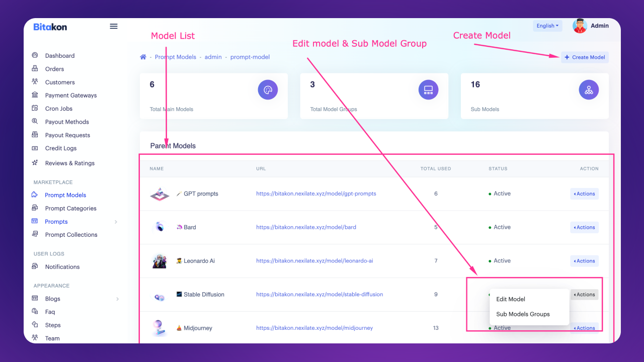Image resolution: width=644 pixels, height=362 pixels.
Task: Open Actions dropdown for Leonardo Ai
Action: coord(584,261)
